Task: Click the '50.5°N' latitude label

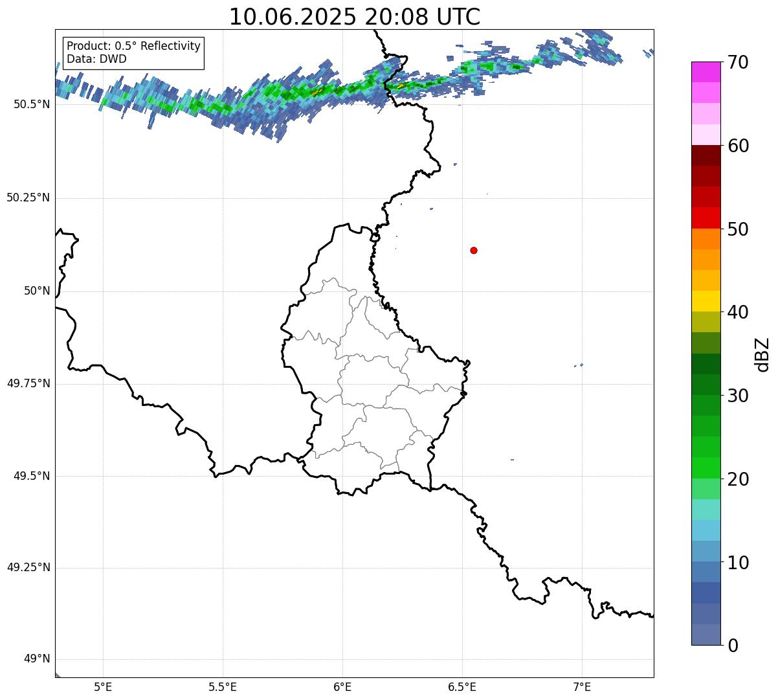Action: [32, 104]
